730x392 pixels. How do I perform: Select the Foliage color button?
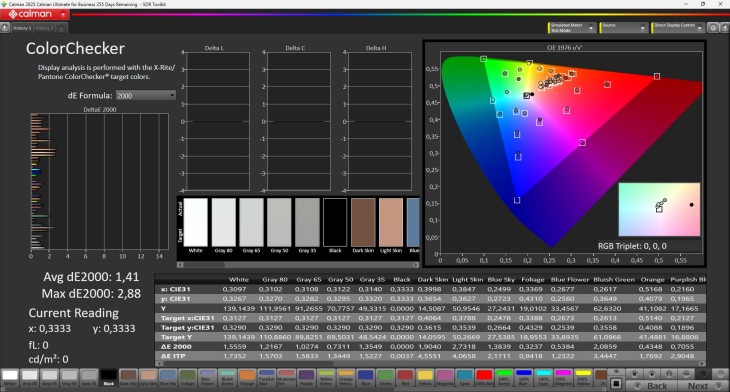(188, 378)
